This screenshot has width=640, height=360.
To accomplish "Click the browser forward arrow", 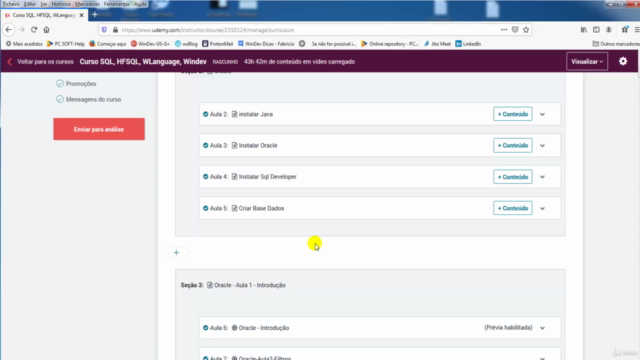I will click(x=21, y=30).
